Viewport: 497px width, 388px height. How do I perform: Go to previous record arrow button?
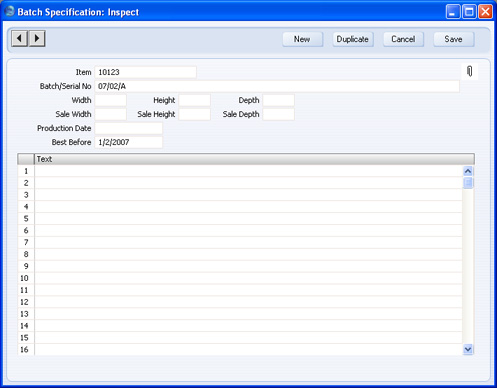click(x=20, y=38)
